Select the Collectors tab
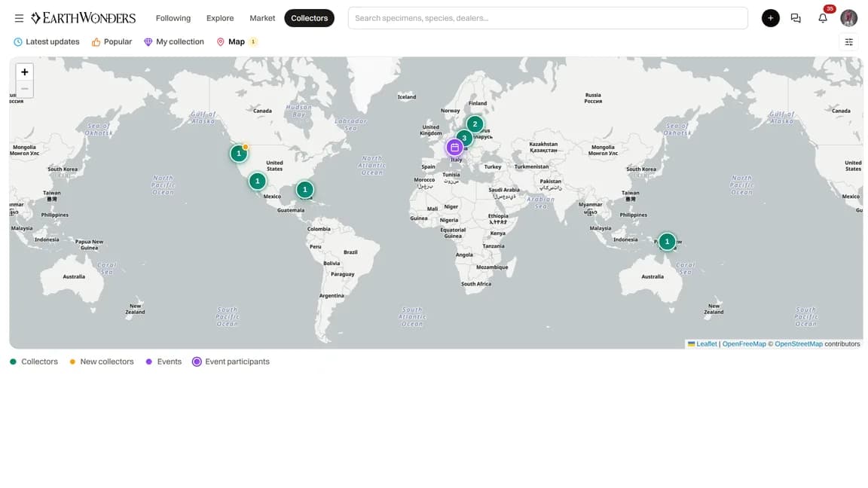This screenshot has height=488, width=868. coord(310,18)
